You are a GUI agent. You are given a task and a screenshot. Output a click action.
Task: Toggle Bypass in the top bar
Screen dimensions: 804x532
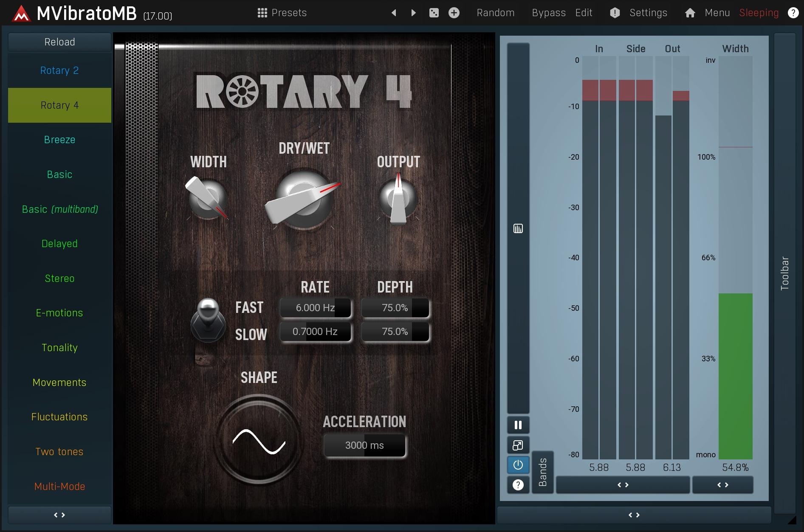pos(548,13)
